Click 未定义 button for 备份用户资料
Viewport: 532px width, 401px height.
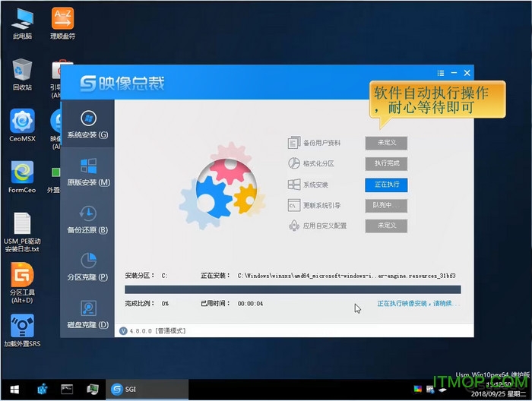[386, 143]
